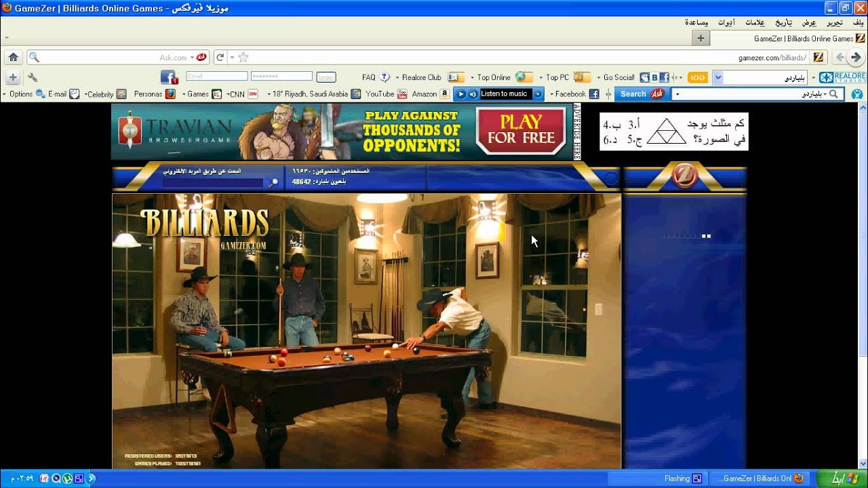Expand the URL history dropdown arrow

[x=232, y=58]
